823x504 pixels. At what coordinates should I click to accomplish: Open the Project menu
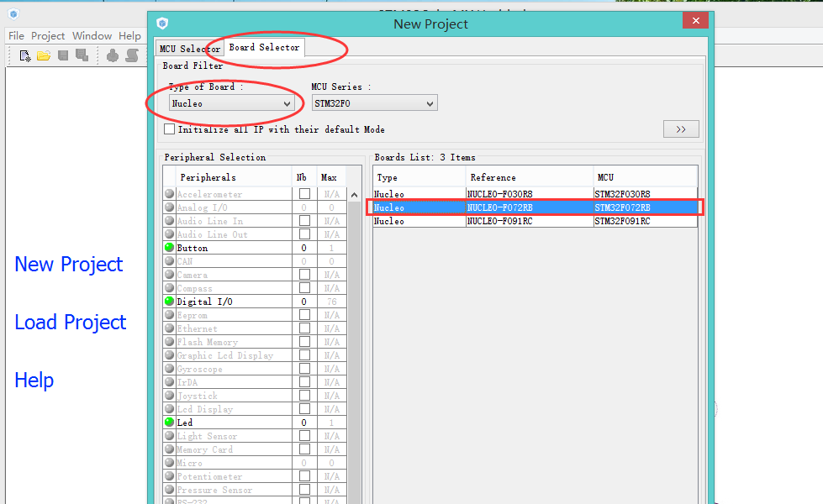click(48, 35)
